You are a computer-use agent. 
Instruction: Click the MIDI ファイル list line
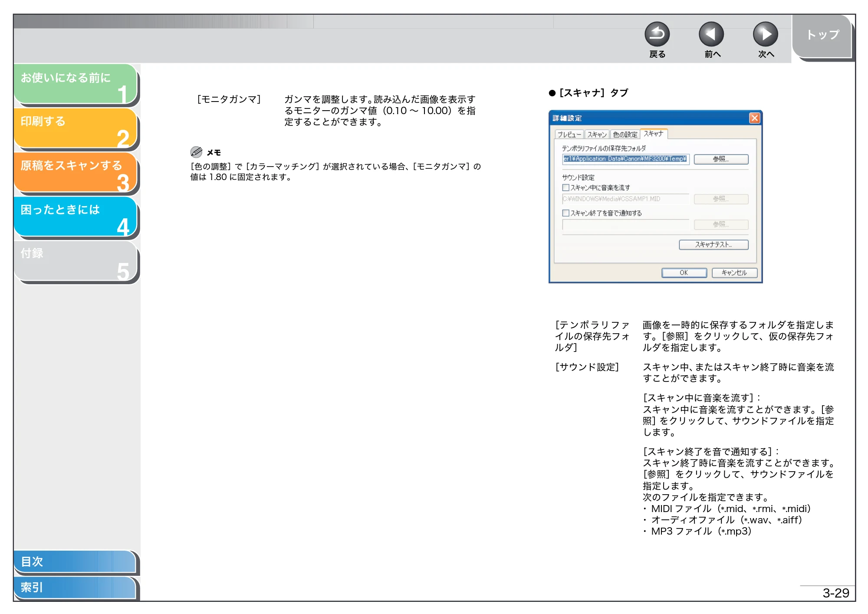coord(727,509)
